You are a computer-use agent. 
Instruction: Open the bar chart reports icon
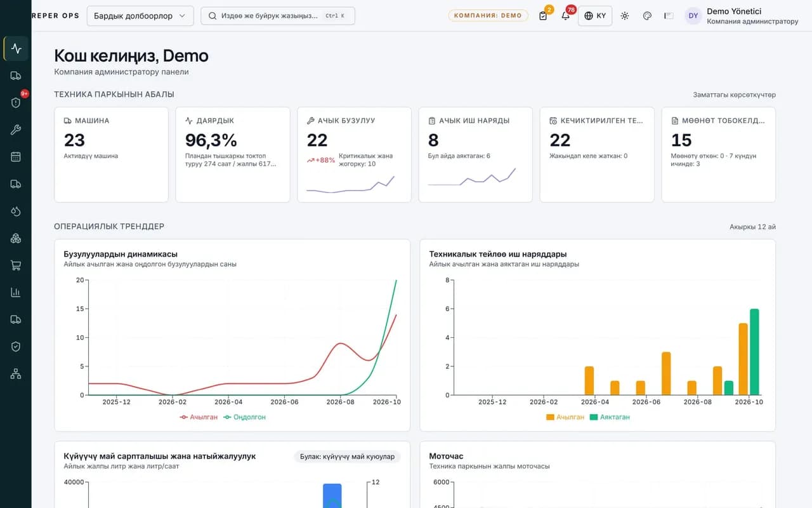click(16, 292)
